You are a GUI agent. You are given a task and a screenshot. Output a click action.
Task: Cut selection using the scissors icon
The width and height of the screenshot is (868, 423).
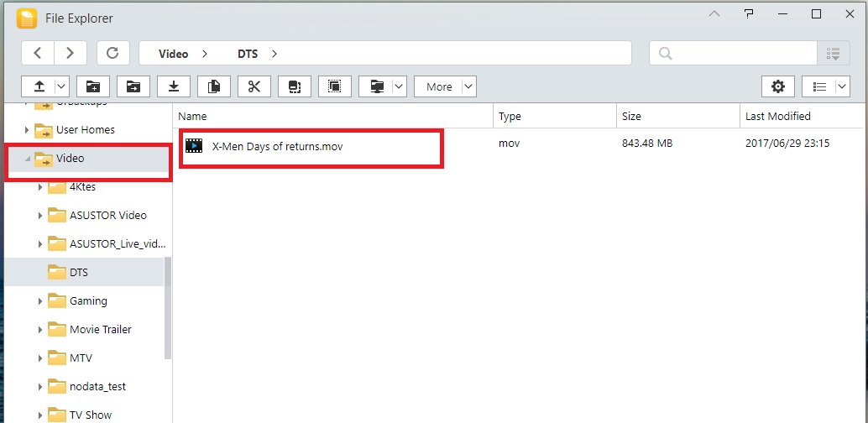click(254, 86)
